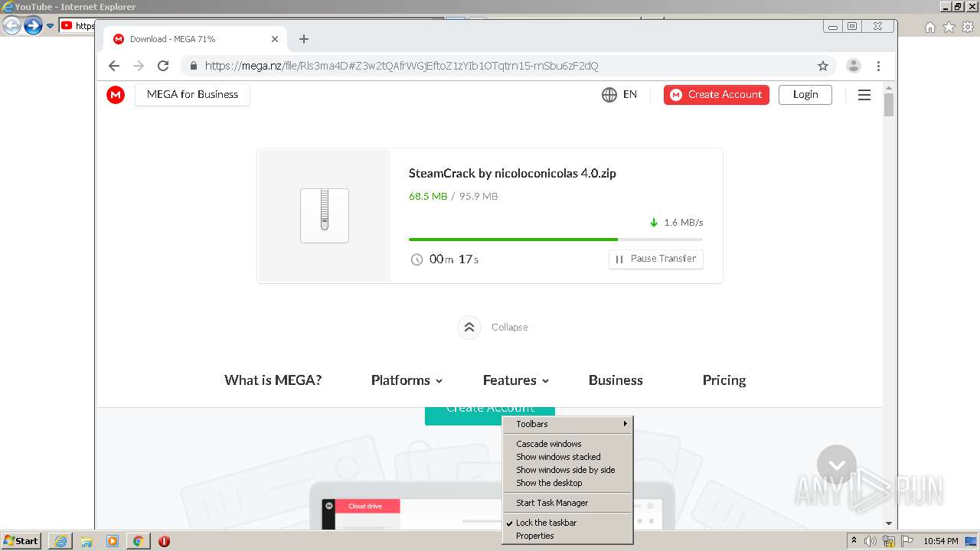Select Show windows stacked

[x=567, y=457]
